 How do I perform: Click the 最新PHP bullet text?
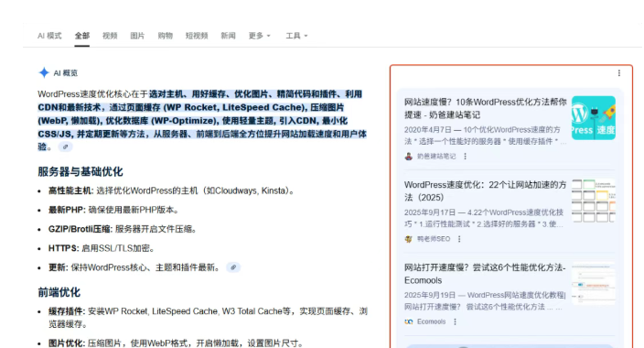[114, 210]
